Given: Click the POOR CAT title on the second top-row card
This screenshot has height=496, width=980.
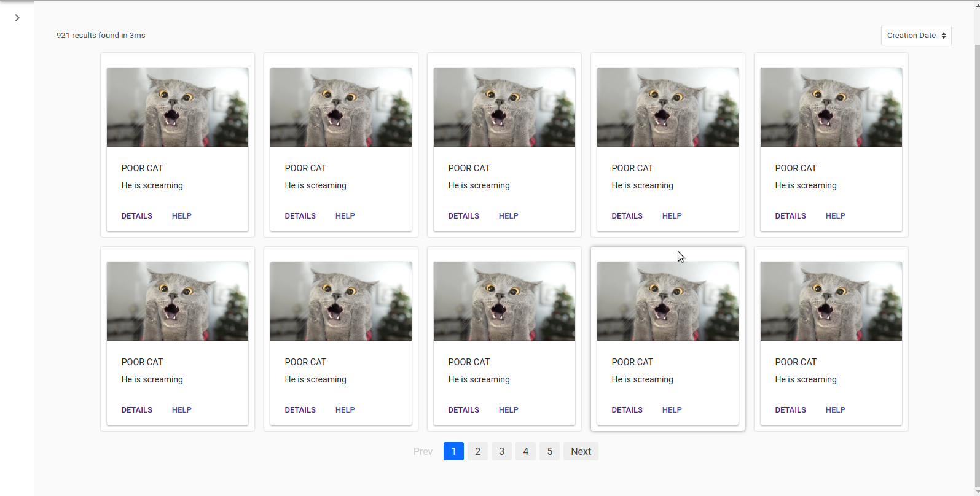Looking at the screenshot, I should click(x=305, y=168).
